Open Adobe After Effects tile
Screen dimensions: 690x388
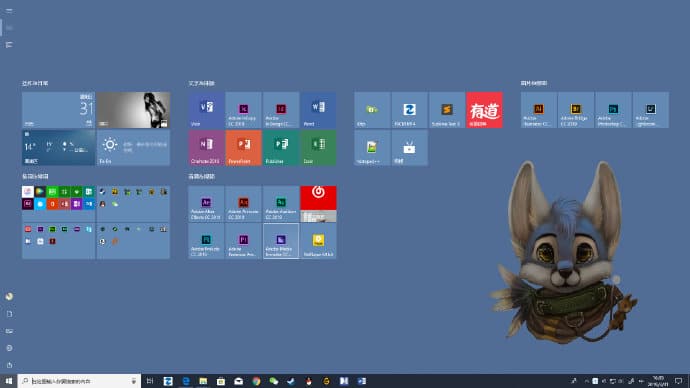coord(206,203)
